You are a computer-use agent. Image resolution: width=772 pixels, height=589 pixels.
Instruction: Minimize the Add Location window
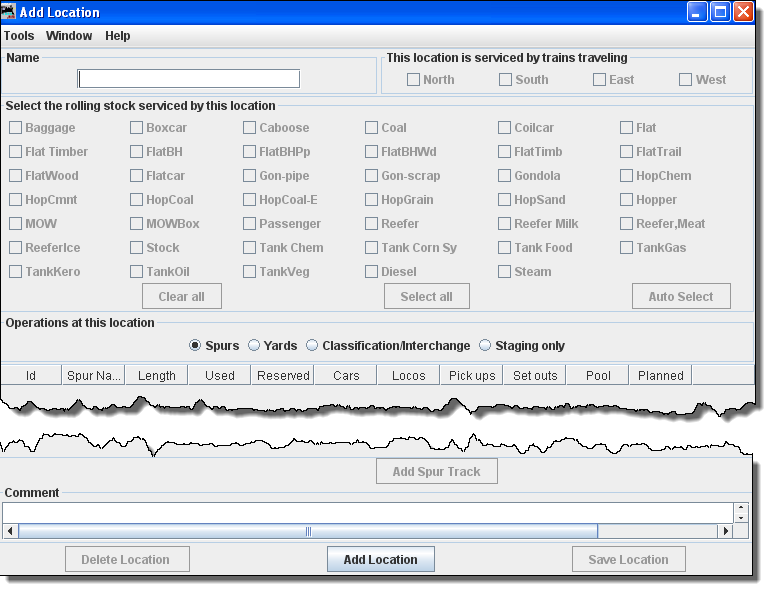(697, 12)
